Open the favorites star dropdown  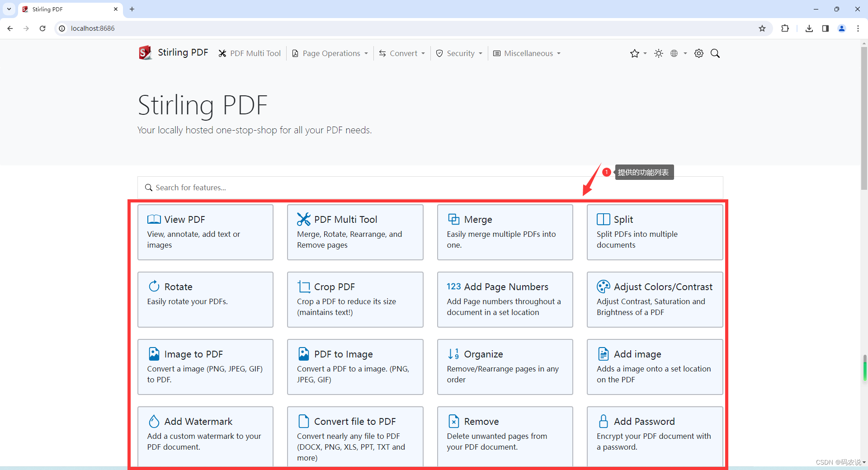click(638, 53)
